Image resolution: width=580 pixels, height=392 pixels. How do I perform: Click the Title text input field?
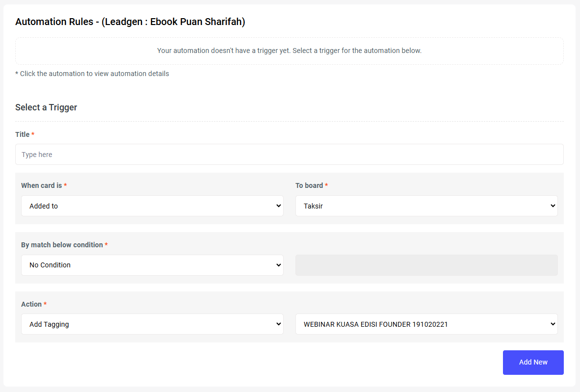click(289, 155)
